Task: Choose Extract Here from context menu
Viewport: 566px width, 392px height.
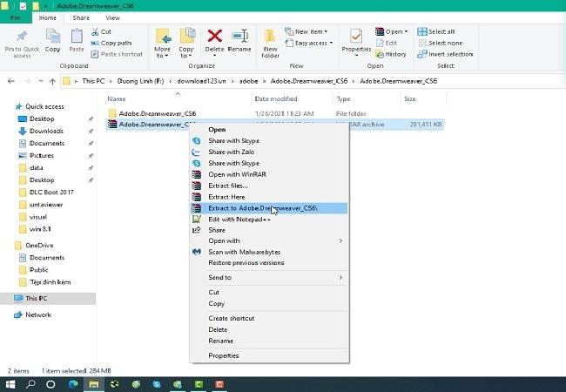Action: pos(269,197)
